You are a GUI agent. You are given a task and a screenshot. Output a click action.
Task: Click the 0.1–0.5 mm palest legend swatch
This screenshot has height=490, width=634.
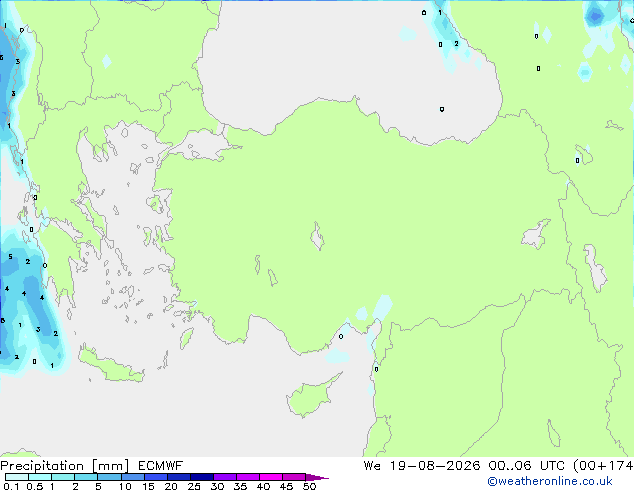pos(17,477)
